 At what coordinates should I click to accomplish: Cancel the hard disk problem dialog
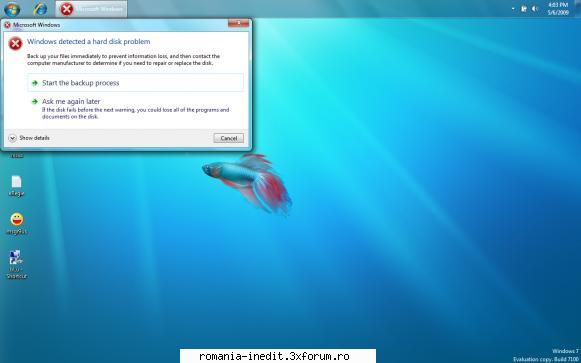[229, 138]
